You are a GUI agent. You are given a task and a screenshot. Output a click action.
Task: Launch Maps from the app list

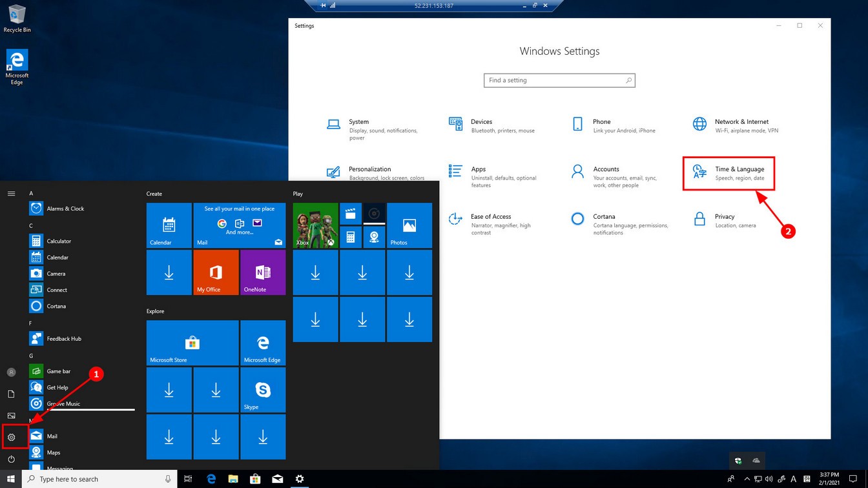tap(81, 452)
